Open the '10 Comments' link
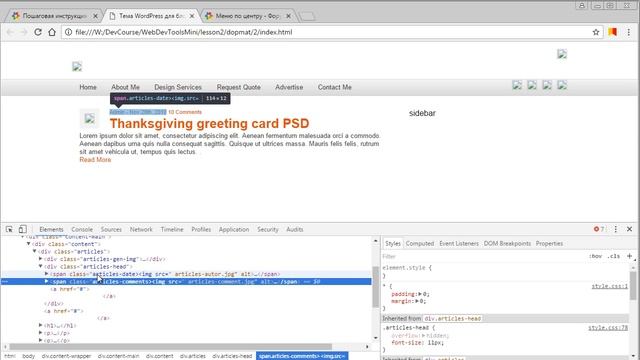This screenshot has width=640, height=360. (185, 112)
